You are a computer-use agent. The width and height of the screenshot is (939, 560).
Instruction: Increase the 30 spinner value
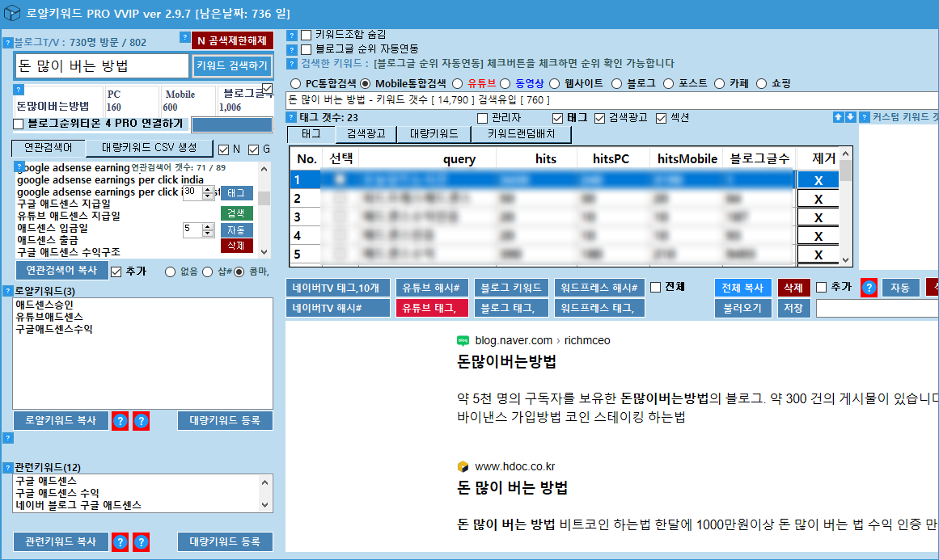pos(208,190)
